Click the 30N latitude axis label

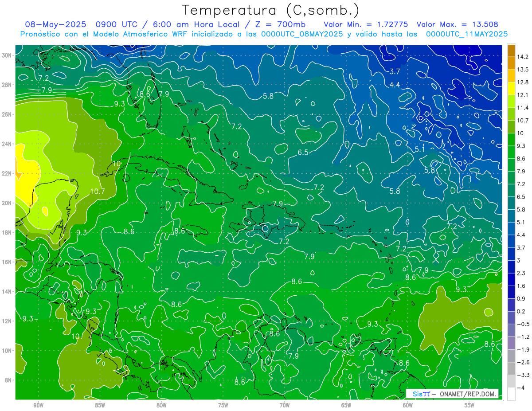[6, 55]
